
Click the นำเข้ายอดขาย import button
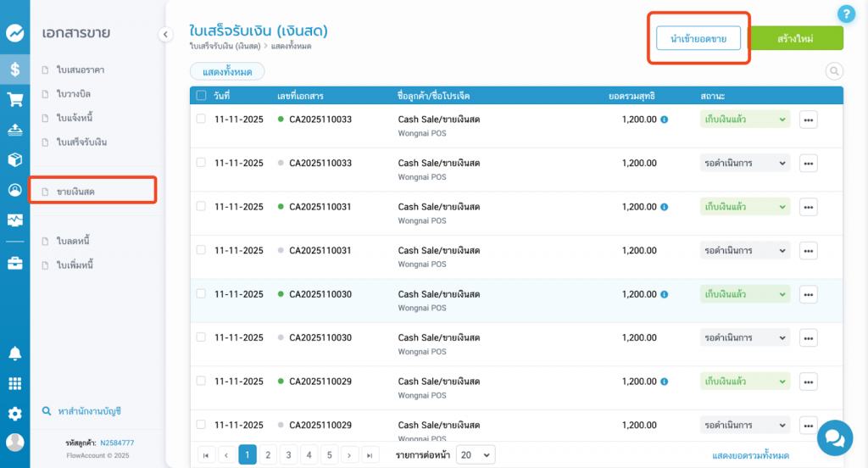tap(698, 39)
